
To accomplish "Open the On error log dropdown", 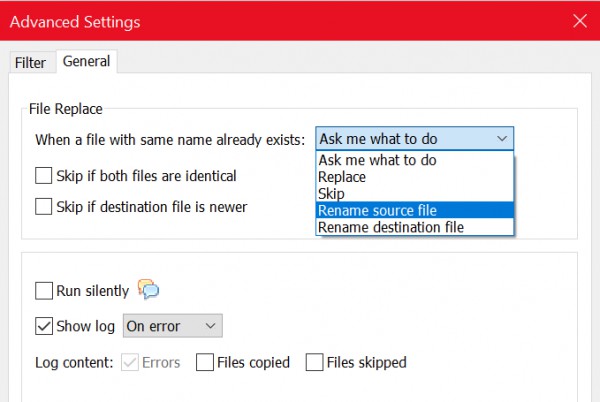I will point(173,326).
